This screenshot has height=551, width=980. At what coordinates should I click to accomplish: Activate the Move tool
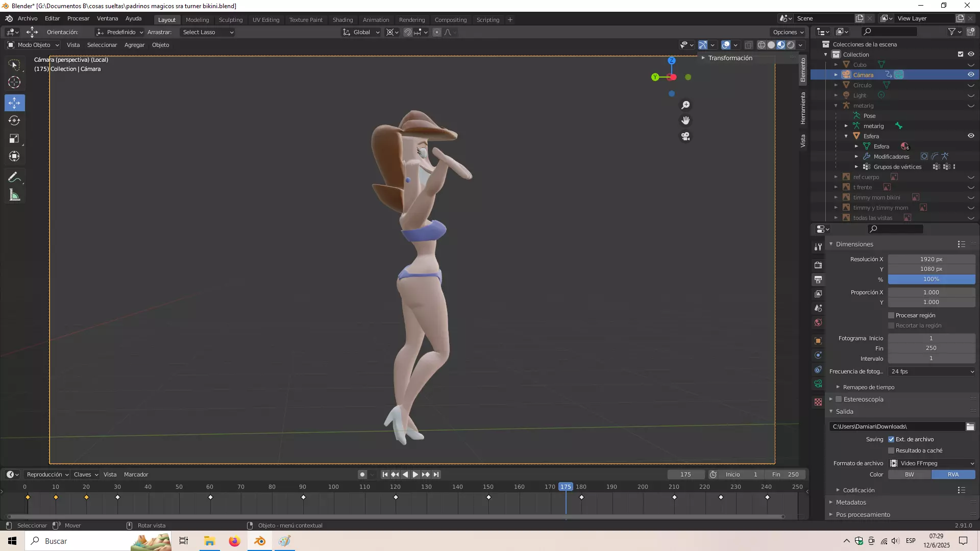(x=14, y=103)
